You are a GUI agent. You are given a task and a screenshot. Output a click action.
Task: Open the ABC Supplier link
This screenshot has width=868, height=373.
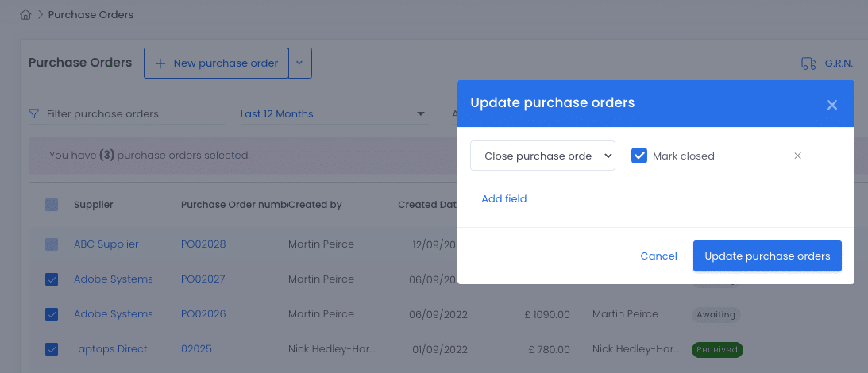[106, 244]
